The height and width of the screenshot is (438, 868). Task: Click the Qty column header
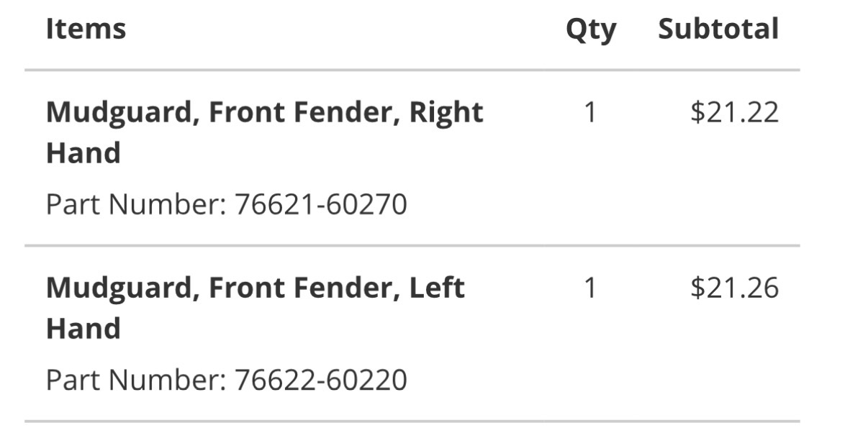click(590, 30)
